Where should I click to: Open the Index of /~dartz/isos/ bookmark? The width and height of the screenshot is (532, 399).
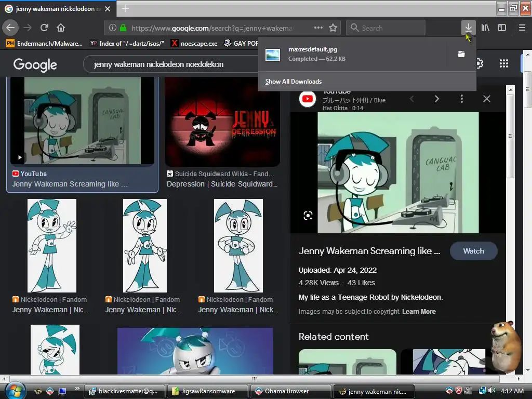pyautogui.click(x=127, y=44)
